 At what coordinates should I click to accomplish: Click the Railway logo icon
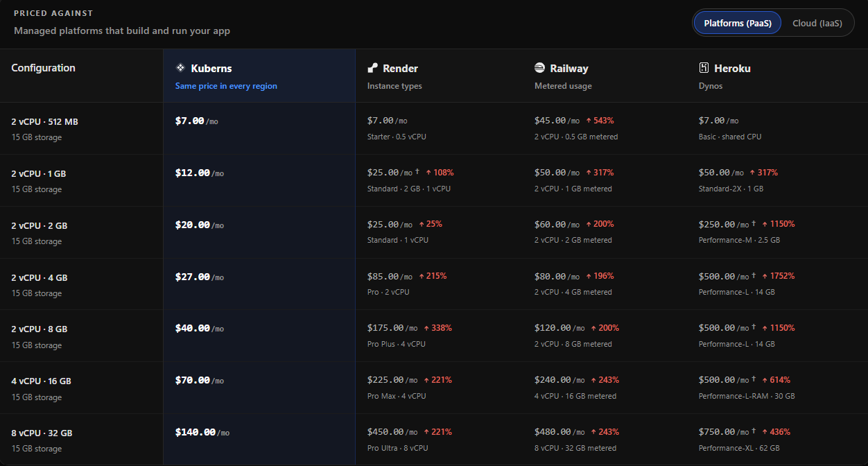539,68
